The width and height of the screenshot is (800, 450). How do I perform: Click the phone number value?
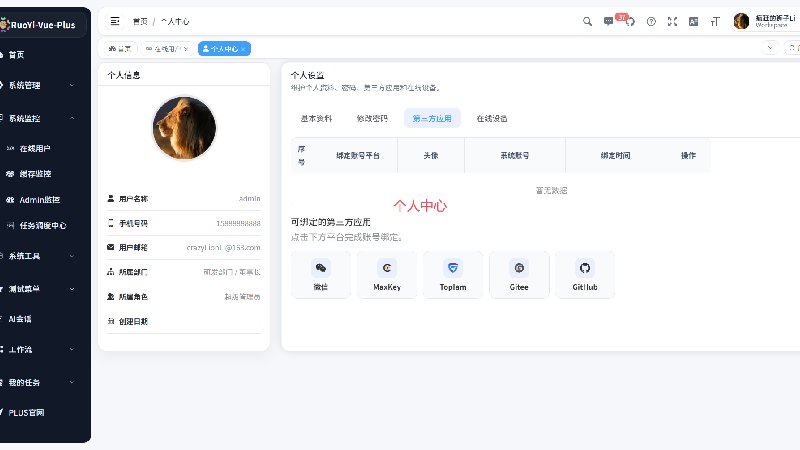pyautogui.click(x=238, y=223)
